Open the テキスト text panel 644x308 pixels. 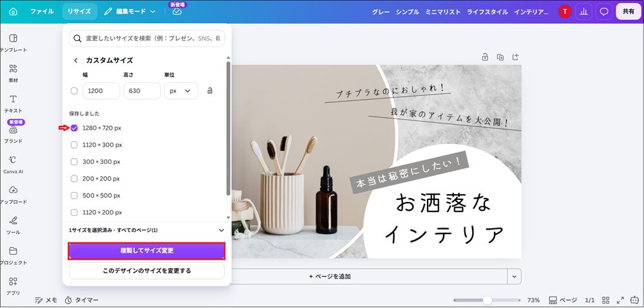[13, 104]
